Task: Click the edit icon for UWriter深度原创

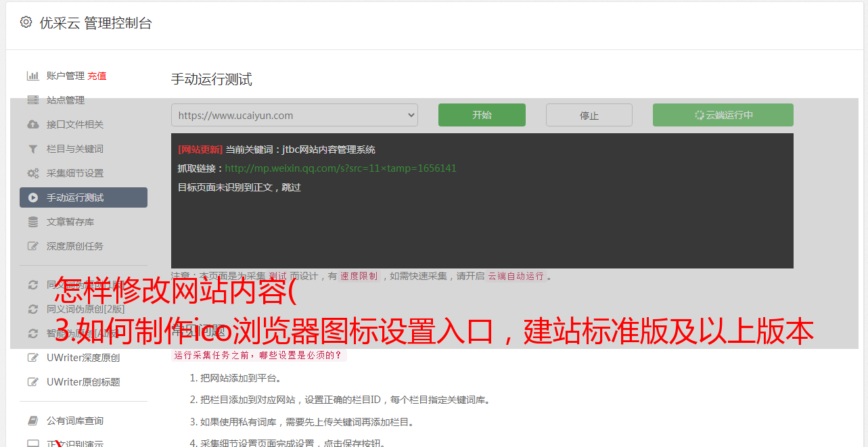Action: (x=32, y=358)
